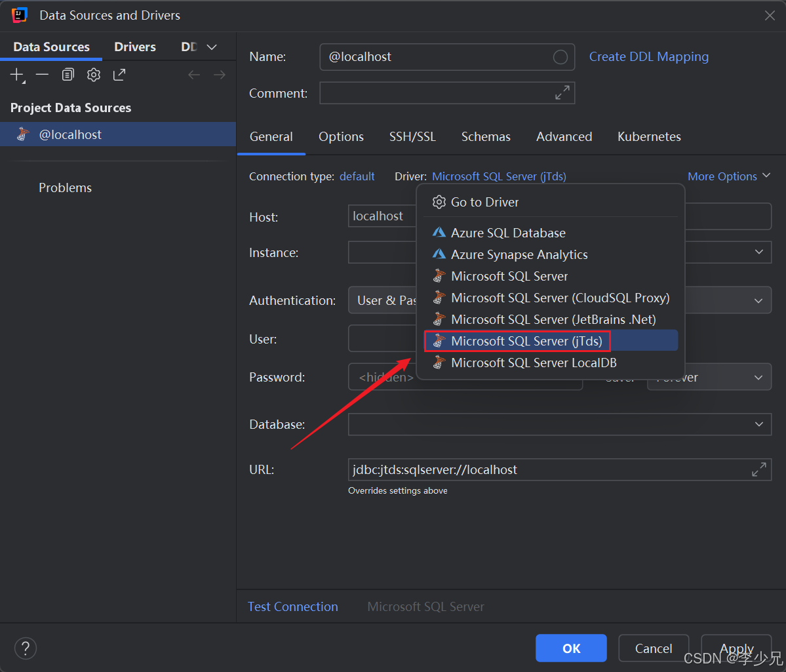
Task: Open help with question mark button
Action: tap(26, 648)
